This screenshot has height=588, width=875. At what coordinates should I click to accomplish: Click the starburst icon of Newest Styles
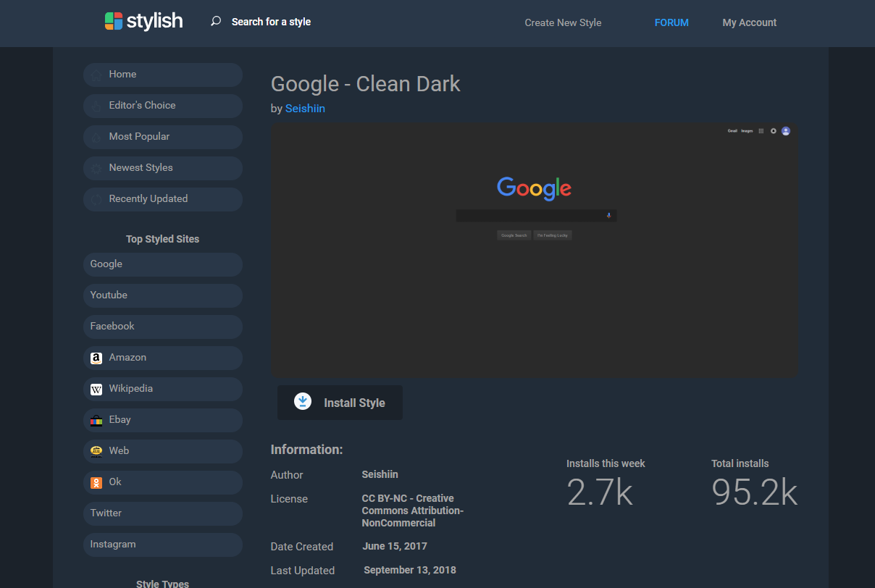pos(96,168)
